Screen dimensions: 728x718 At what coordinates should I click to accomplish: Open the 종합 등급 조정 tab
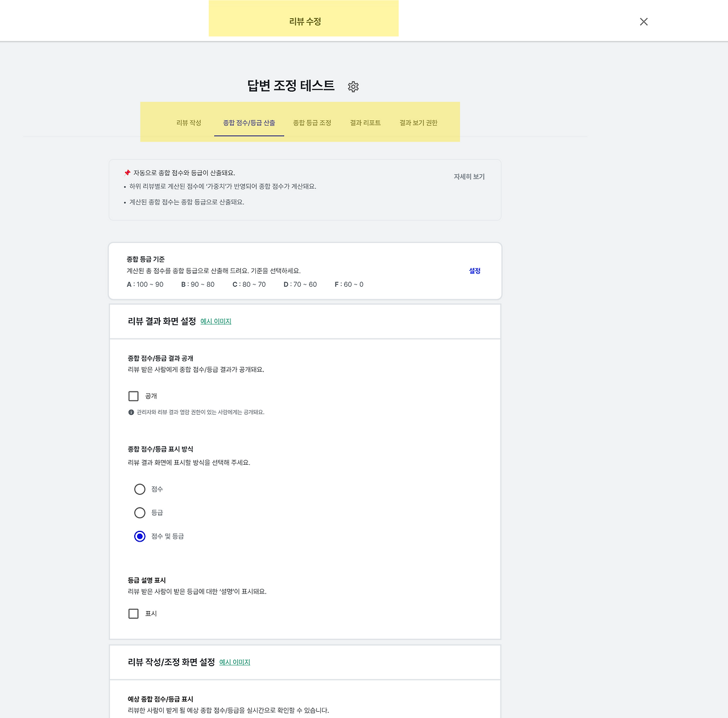coord(312,123)
